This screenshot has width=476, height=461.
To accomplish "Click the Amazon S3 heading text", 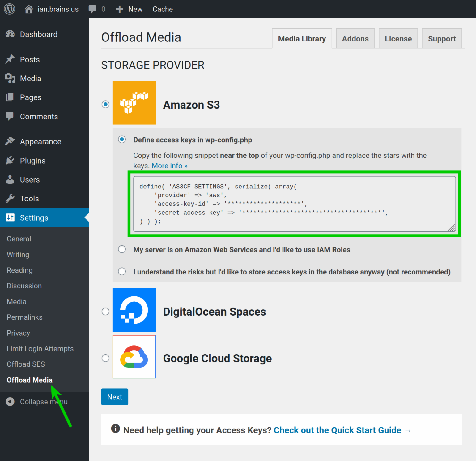I will 191,105.
